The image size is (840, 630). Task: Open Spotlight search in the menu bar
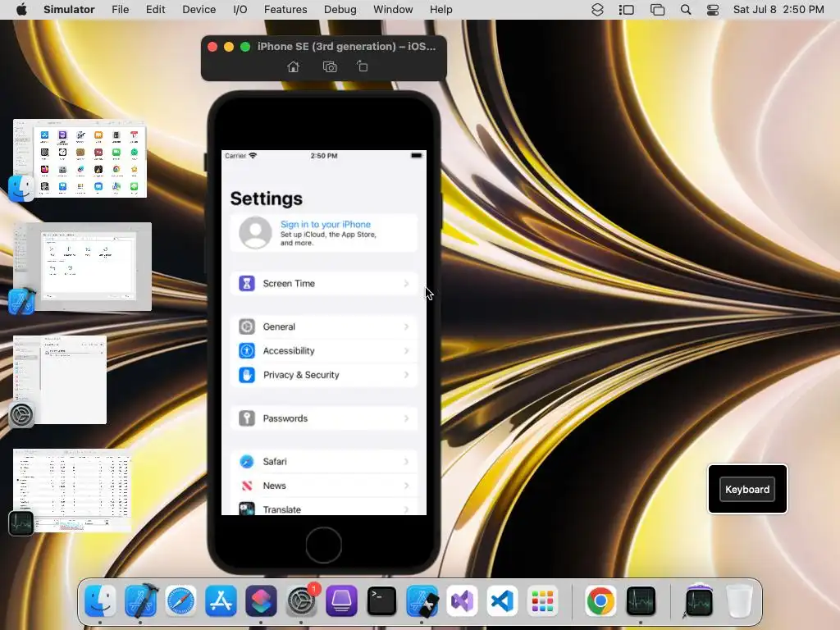pos(686,10)
